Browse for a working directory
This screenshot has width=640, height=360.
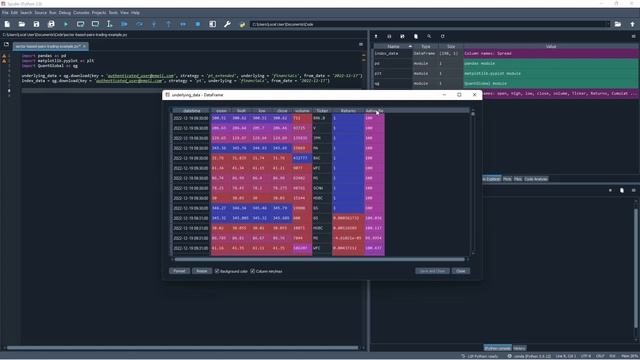pos(618,24)
